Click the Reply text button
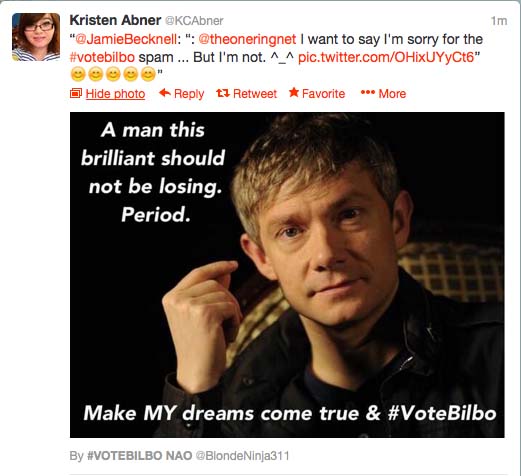Screen dimensions: 521x476 click(189, 94)
